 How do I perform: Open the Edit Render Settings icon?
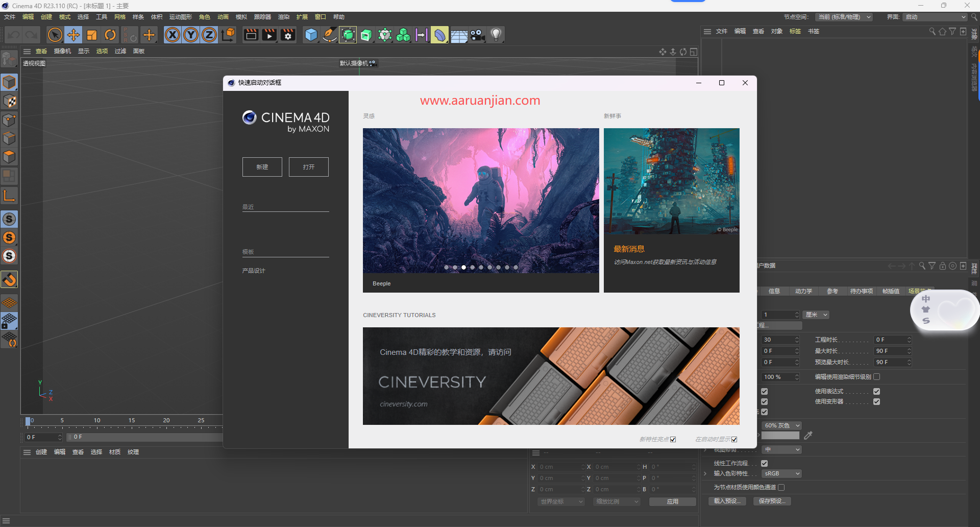[287, 35]
